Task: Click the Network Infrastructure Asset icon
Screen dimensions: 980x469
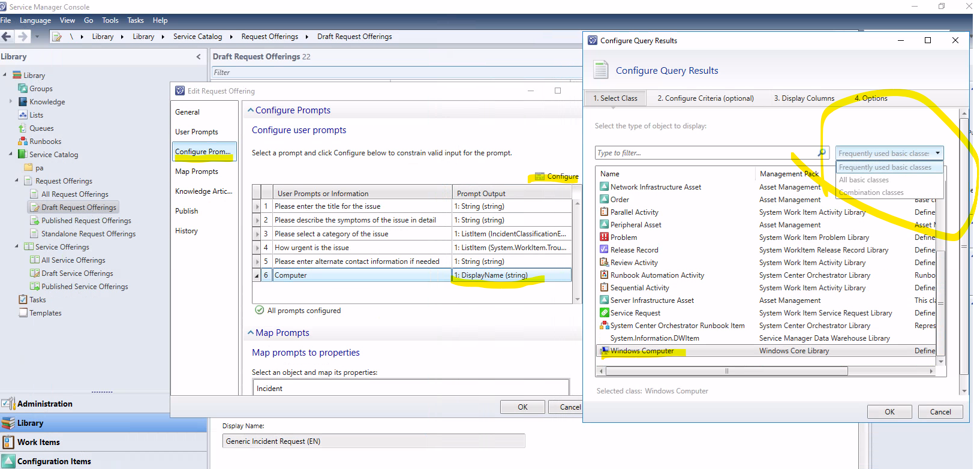Action: (x=605, y=187)
